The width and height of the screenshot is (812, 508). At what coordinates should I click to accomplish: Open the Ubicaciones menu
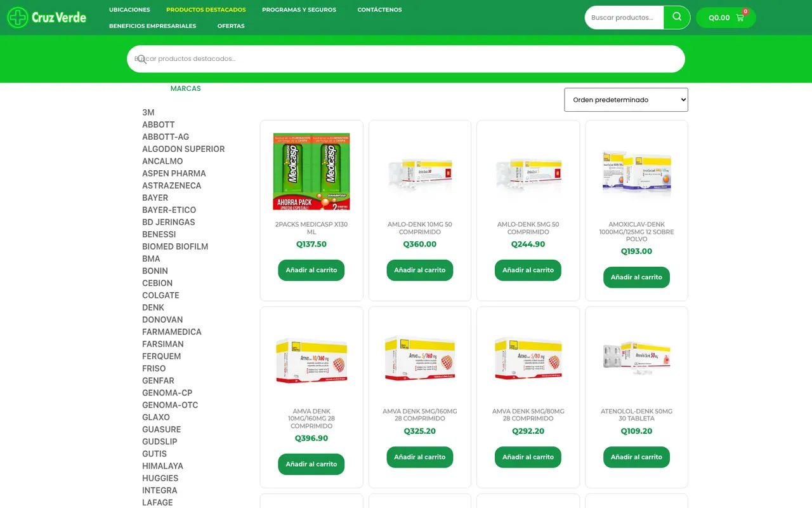tap(129, 10)
